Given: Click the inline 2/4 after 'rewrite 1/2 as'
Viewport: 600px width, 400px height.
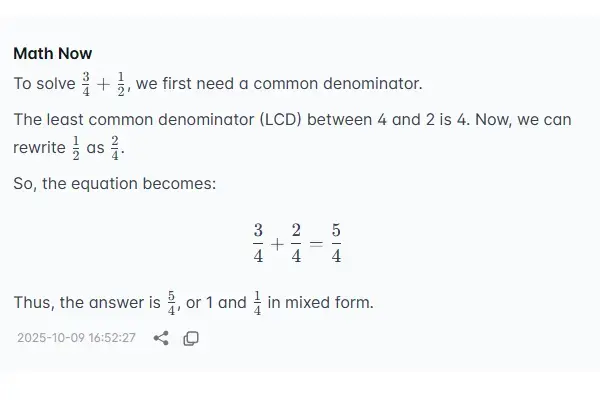Looking at the screenshot, I should [113, 148].
